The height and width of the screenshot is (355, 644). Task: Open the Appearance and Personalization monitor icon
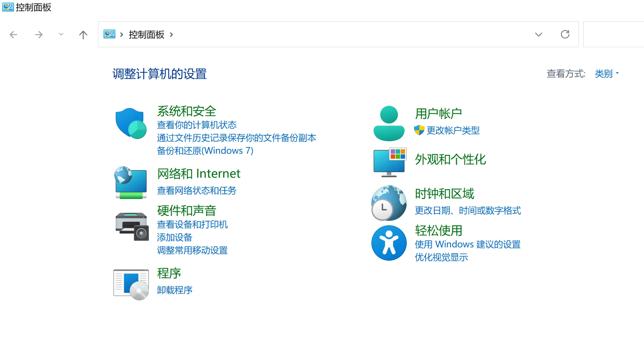point(389,162)
